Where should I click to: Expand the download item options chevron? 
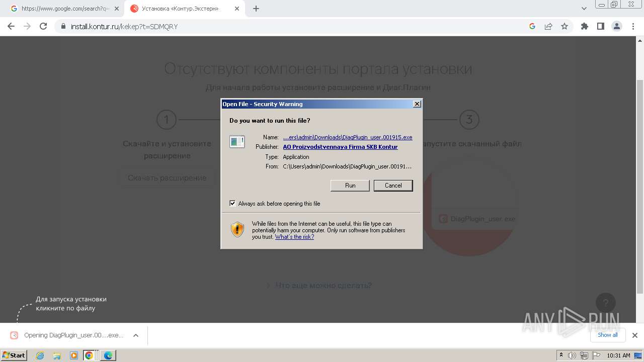[135, 335]
